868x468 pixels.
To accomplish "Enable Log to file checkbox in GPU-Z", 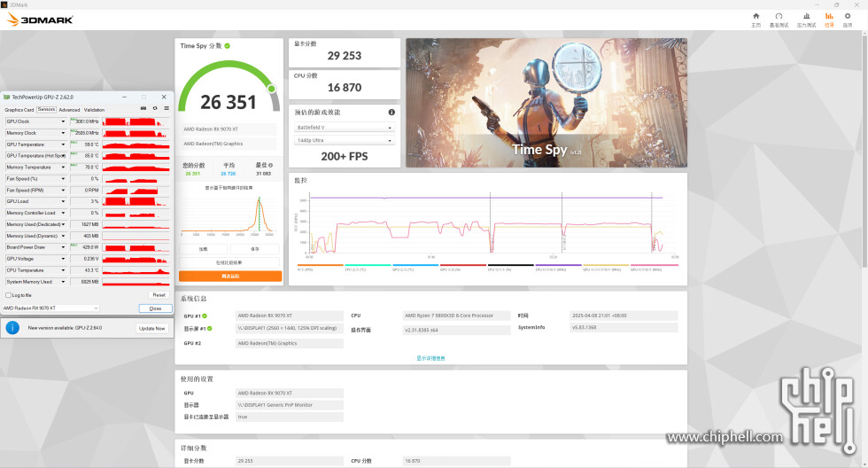I will (8, 295).
